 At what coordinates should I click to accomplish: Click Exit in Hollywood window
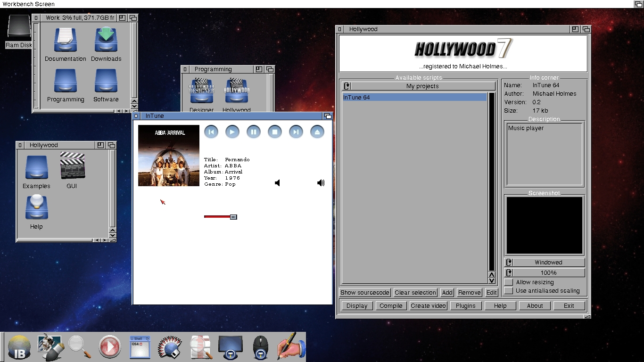[x=569, y=305]
